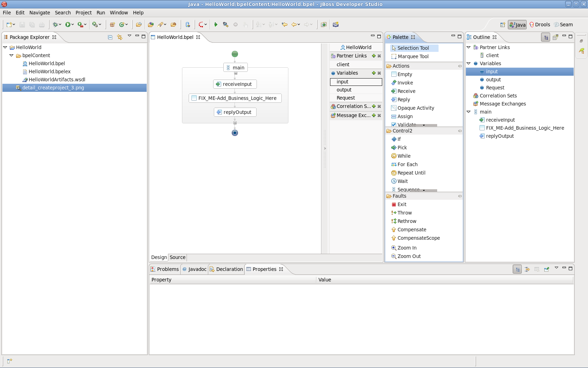Image resolution: width=588 pixels, height=368 pixels.
Task: Select the Invoke activity in the Palette
Action: coord(405,83)
